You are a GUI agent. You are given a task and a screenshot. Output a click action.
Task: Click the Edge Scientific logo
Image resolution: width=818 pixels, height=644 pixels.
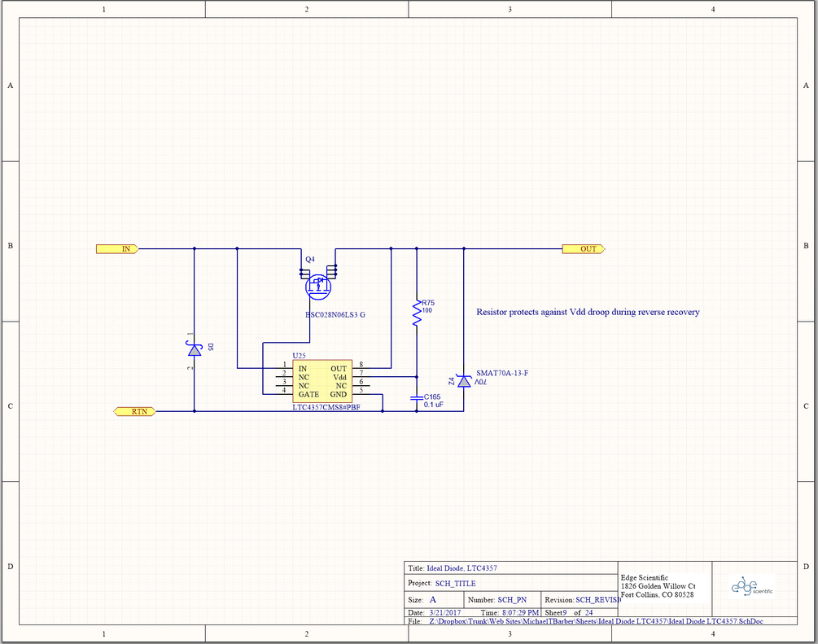(752, 586)
